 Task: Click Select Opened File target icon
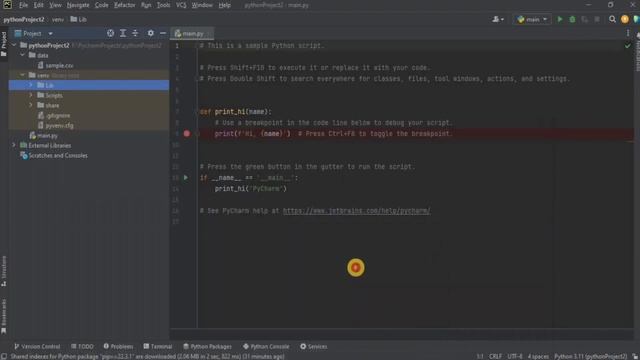[x=111, y=33]
